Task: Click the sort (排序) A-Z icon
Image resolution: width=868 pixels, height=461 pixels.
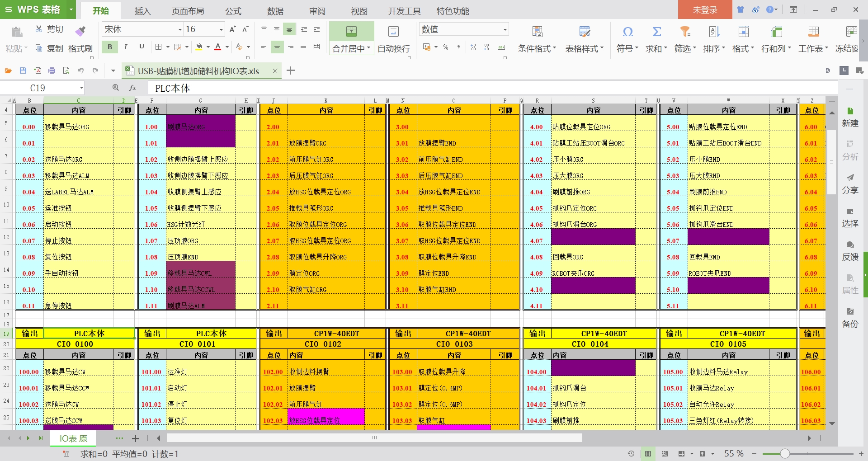Action: [714, 32]
